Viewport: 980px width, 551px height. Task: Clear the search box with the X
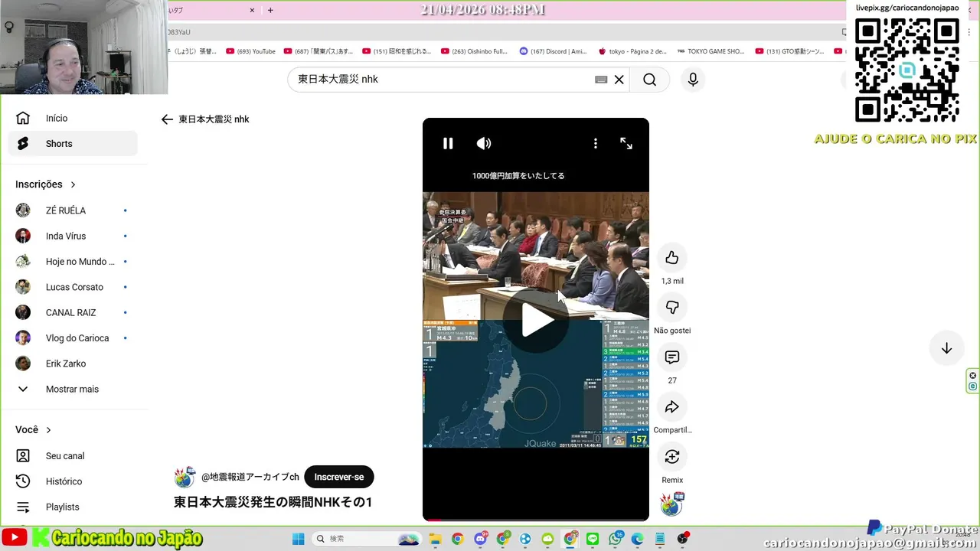619,80
